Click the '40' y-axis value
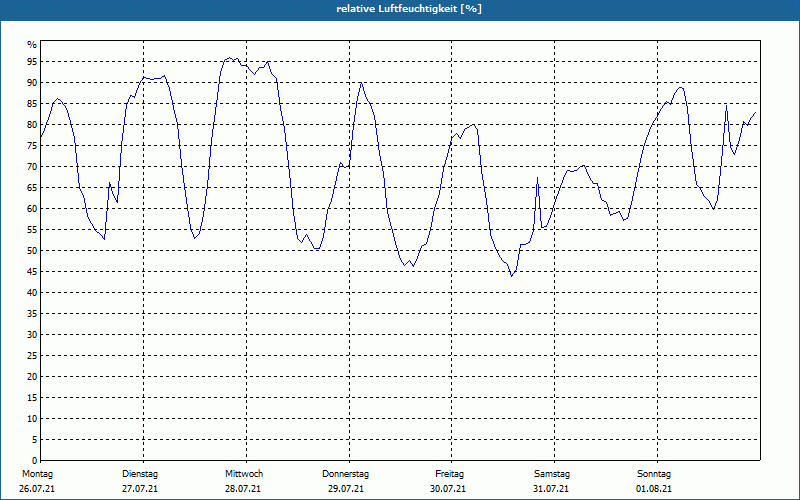Image resolution: width=800 pixels, height=500 pixels. pyautogui.click(x=32, y=292)
